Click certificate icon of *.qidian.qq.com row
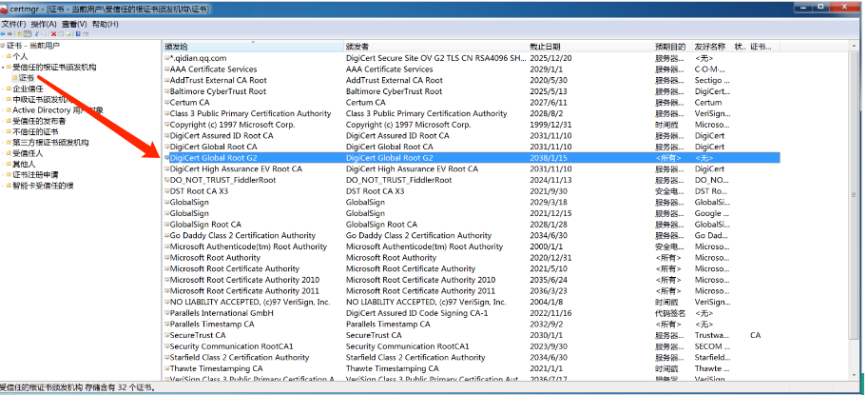 pos(166,58)
